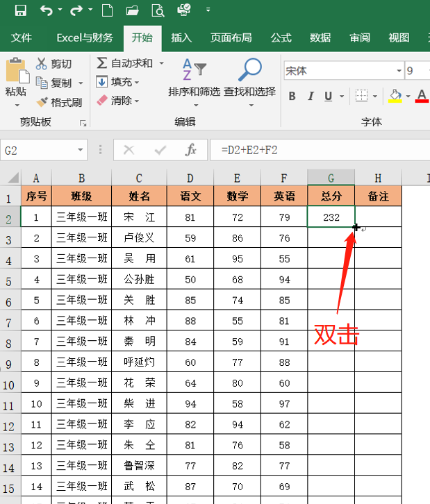Click the 备注 header cell
Viewport: 430px width, 504px height.
pyautogui.click(x=379, y=196)
